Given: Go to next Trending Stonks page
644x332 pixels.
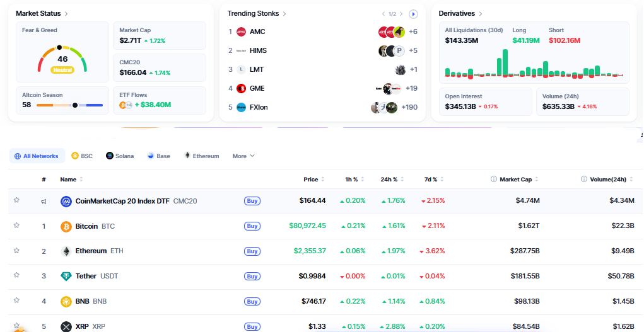Looking at the screenshot, I should click(x=401, y=14).
